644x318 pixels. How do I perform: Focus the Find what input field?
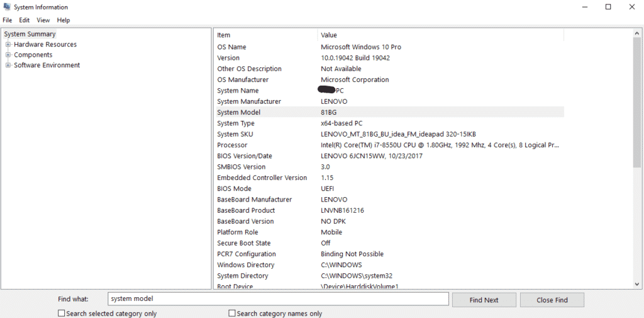[277, 299]
